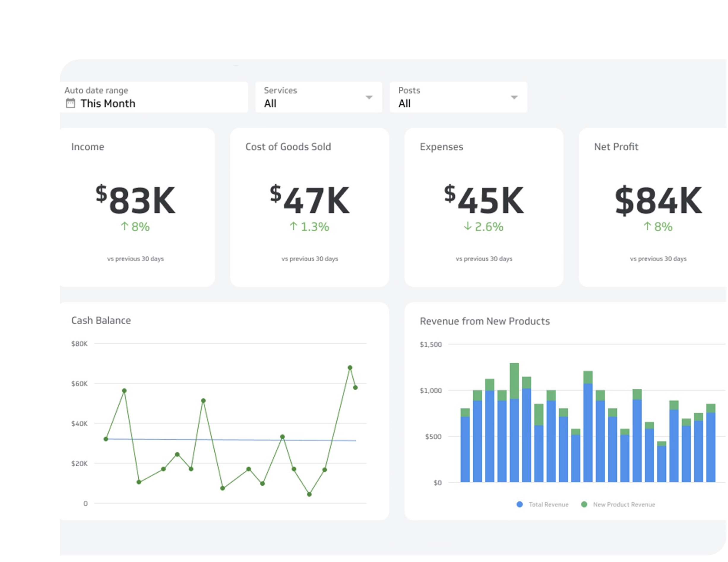Click the Total Revenue blue legend dot
The width and height of the screenshot is (728, 562).
click(519, 504)
